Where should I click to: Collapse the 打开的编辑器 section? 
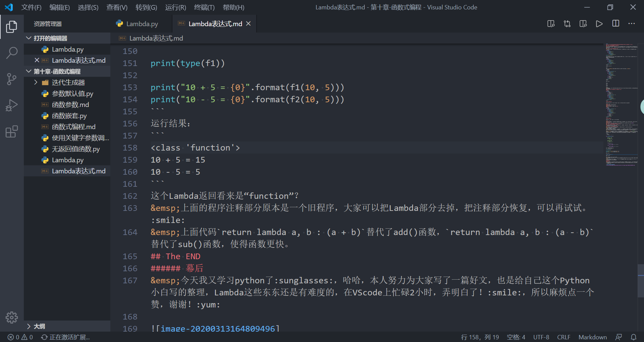click(x=67, y=38)
